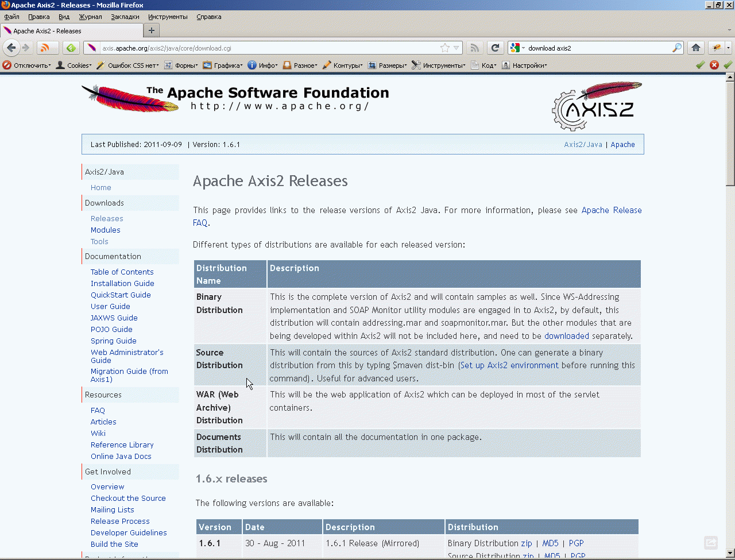Click the green checkmark right of the red X
The height and width of the screenshot is (560, 735).
pos(728,65)
